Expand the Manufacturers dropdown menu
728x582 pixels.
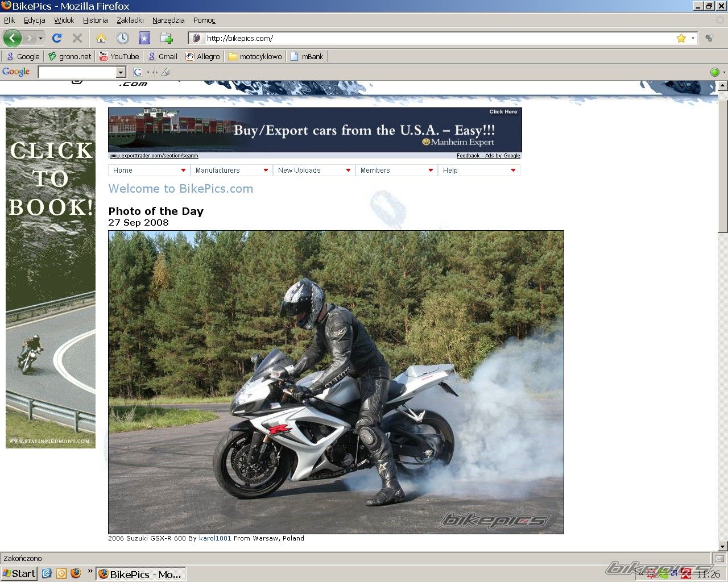tap(231, 171)
